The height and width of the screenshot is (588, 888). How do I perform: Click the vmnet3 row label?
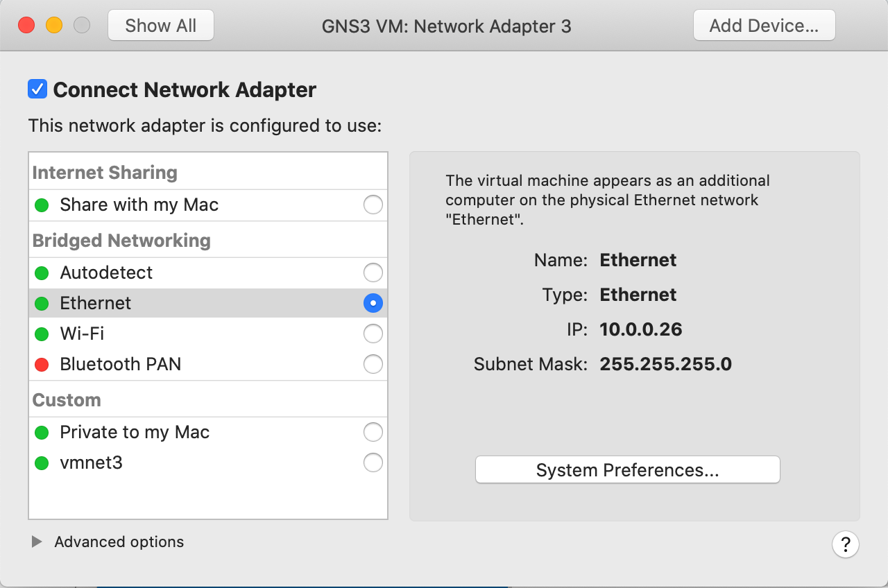click(92, 462)
